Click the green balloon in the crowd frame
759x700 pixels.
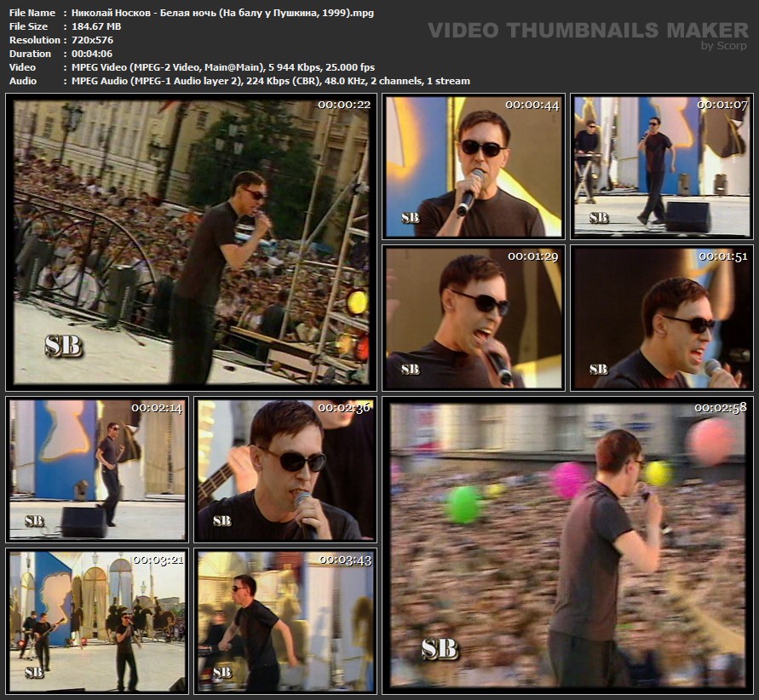pos(463,504)
